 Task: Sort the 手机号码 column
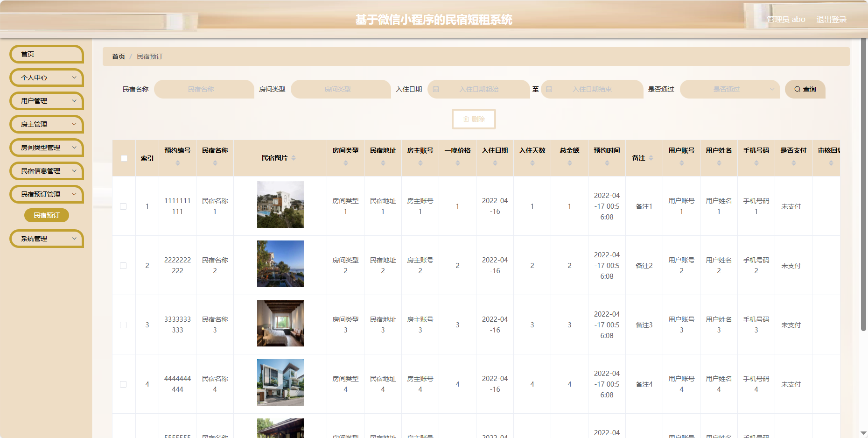point(756,163)
